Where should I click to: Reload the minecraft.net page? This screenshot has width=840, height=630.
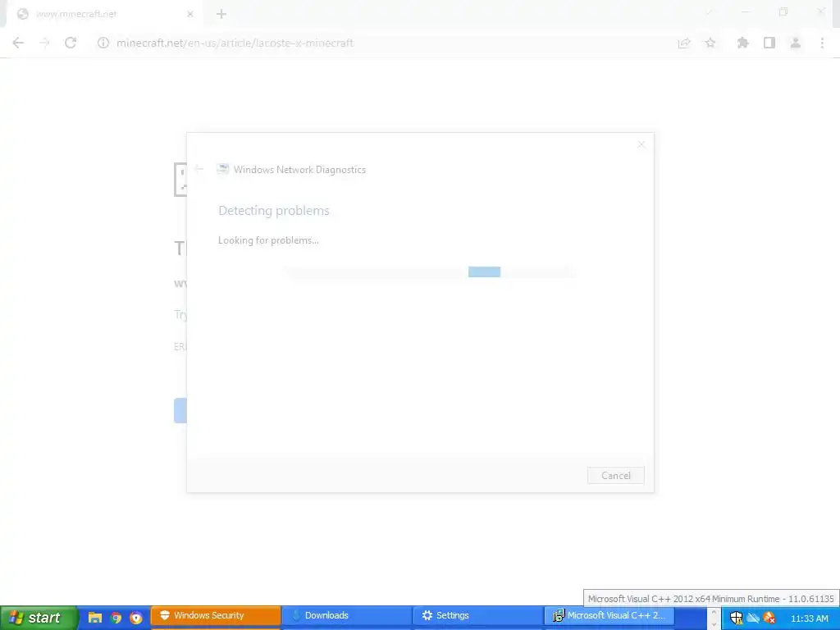pos(71,43)
